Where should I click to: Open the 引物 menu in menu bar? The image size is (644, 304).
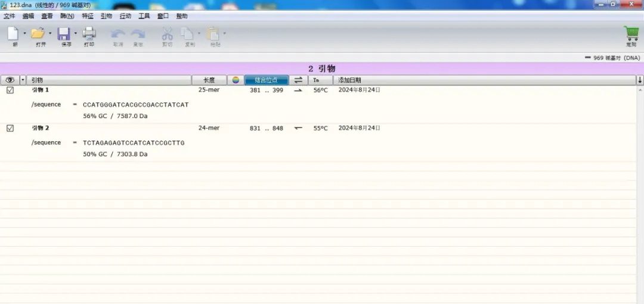pos(106,16)
